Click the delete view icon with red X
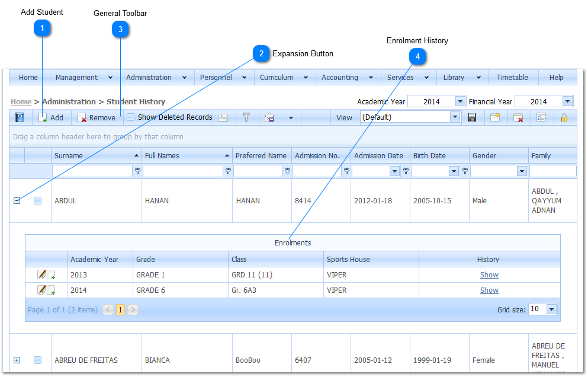 click(x=518, y=117)
